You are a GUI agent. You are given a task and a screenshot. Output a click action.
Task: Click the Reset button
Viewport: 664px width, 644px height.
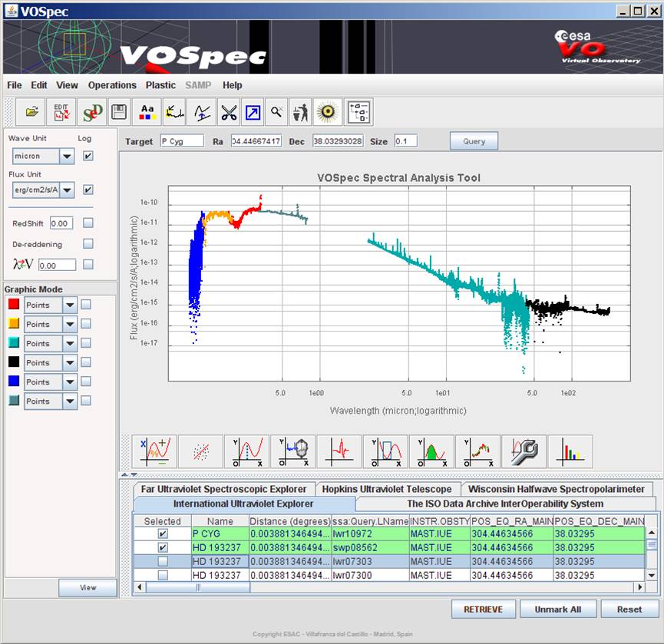pyautogui.click(x=629, y=609)
